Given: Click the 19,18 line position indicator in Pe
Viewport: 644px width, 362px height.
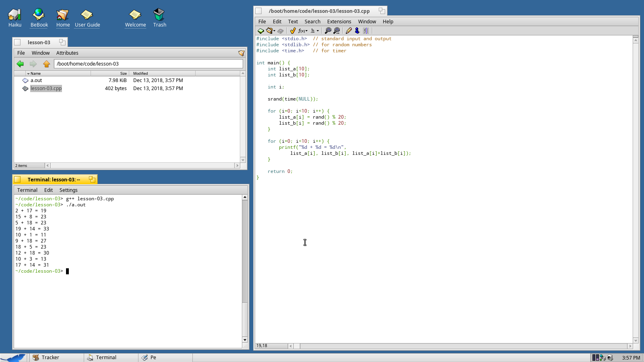Looking at the screenshot, I should click(271, 346).
